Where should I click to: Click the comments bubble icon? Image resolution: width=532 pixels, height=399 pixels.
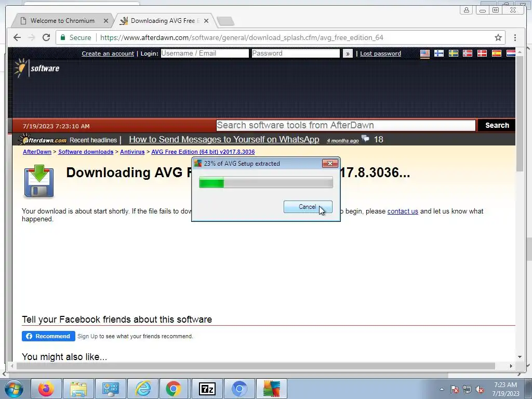point(365,138)
